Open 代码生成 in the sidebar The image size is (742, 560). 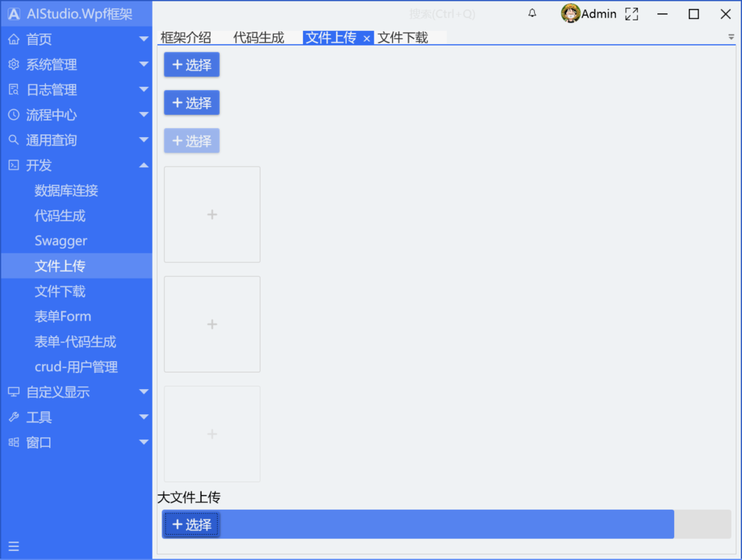[59, 216]
